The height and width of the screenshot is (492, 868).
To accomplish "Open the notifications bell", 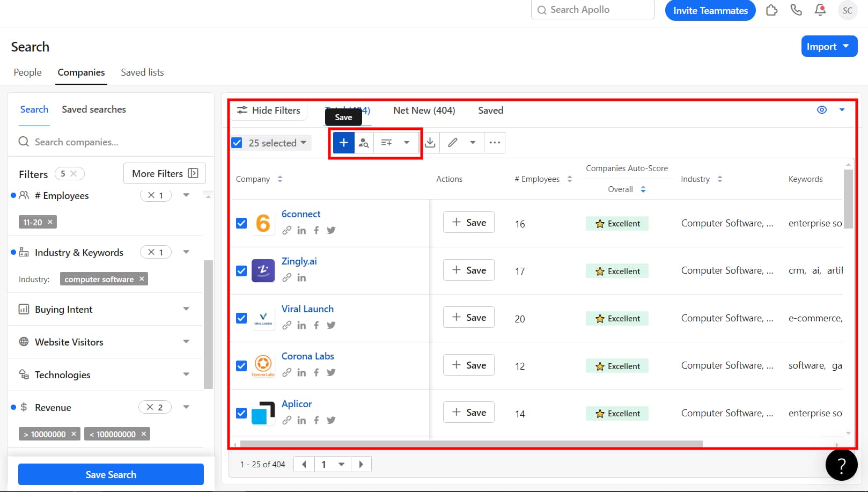I will point(820,10).
